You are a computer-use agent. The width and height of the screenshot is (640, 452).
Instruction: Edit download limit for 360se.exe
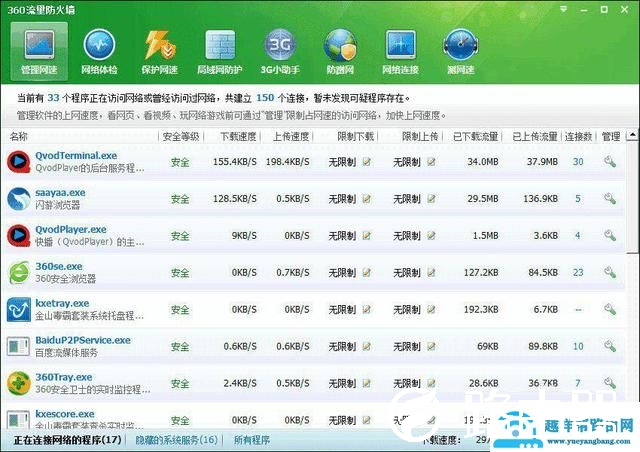click(x=367, y=272)
